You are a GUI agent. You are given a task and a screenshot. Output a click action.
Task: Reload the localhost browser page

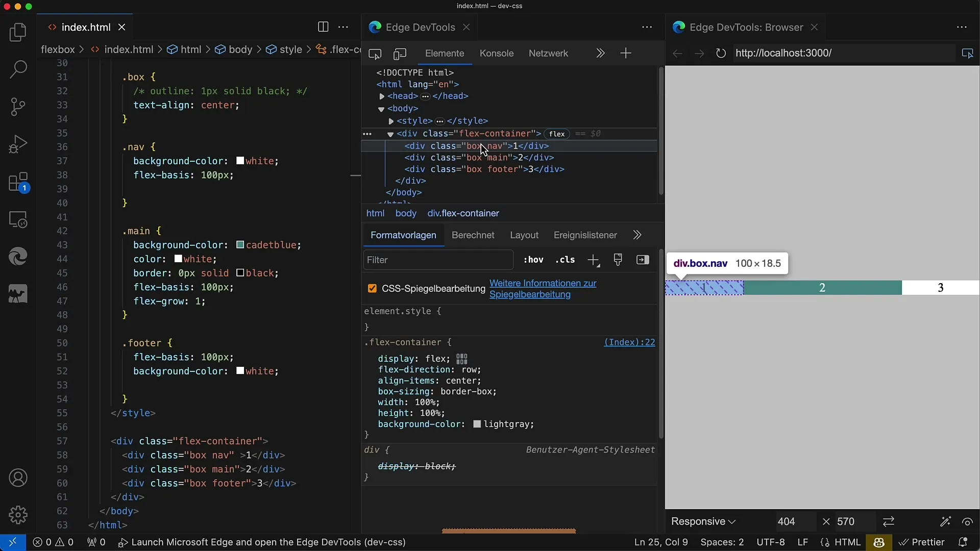tap(721, 53)
